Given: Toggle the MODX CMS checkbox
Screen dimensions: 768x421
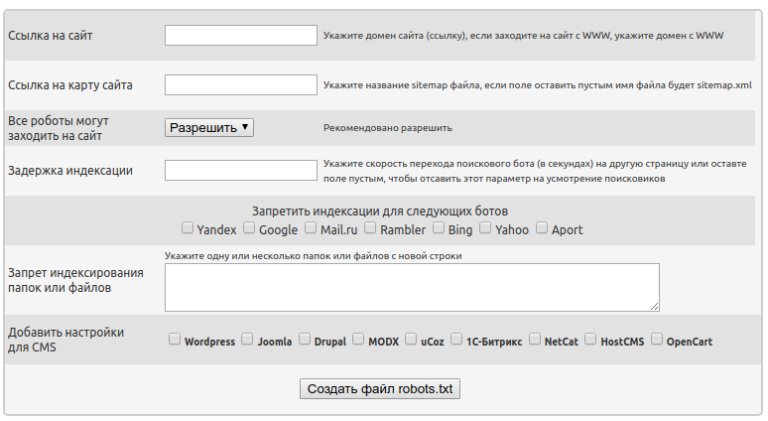Looking at the screenshot, I should point(359,340).
